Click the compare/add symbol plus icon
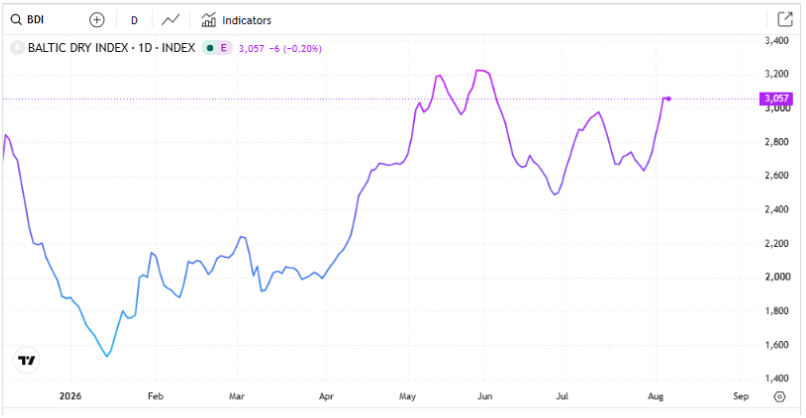Screen dimensions: 806x418 (x=97, y=20)
